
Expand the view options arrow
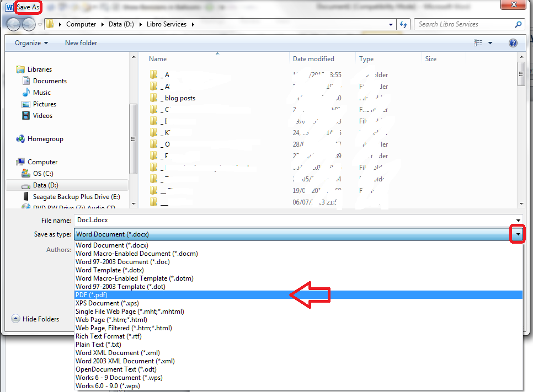[490, 43]
